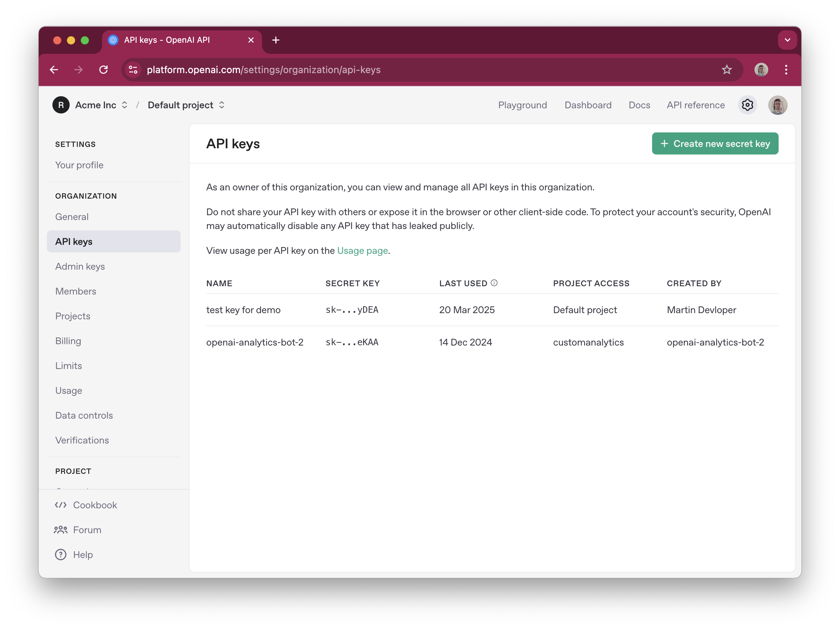Click 'openai-analytics-bot-2' in Name column

tap(255, 342)
